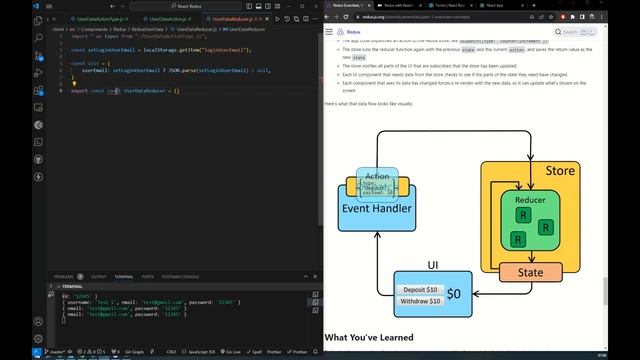Split the editor to the right
This screenshot has height=360, width=640.
[306, 19]
